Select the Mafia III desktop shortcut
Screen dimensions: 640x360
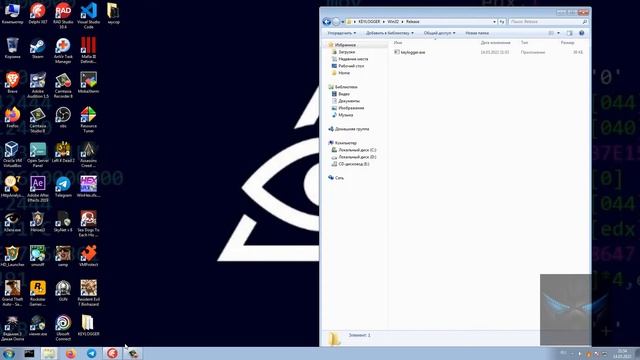(89, 50)
